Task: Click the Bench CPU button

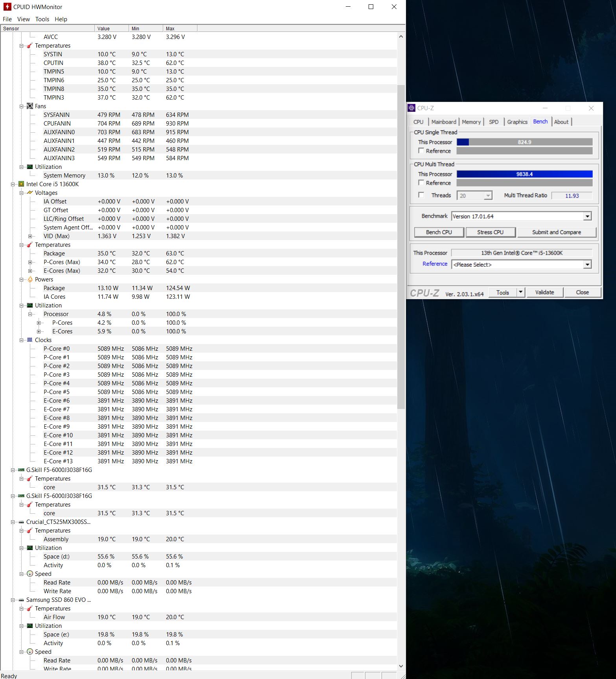Action: pos(439,232)
